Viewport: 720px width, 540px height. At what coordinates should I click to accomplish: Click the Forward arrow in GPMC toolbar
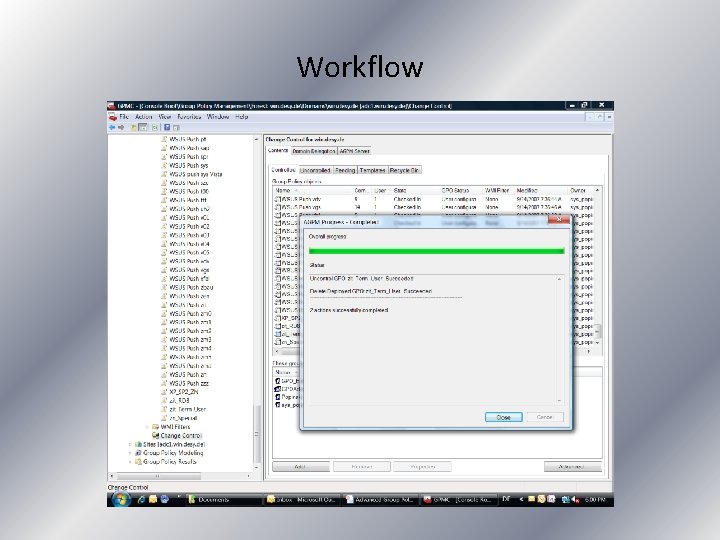pyautogui.click(x=121, y=127)
